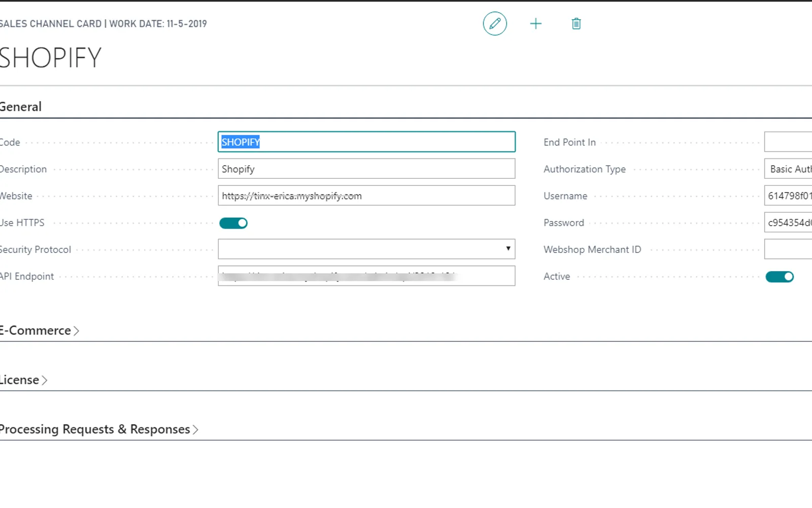
Task: Click the Password label
Action: click(x=564, y=223)
